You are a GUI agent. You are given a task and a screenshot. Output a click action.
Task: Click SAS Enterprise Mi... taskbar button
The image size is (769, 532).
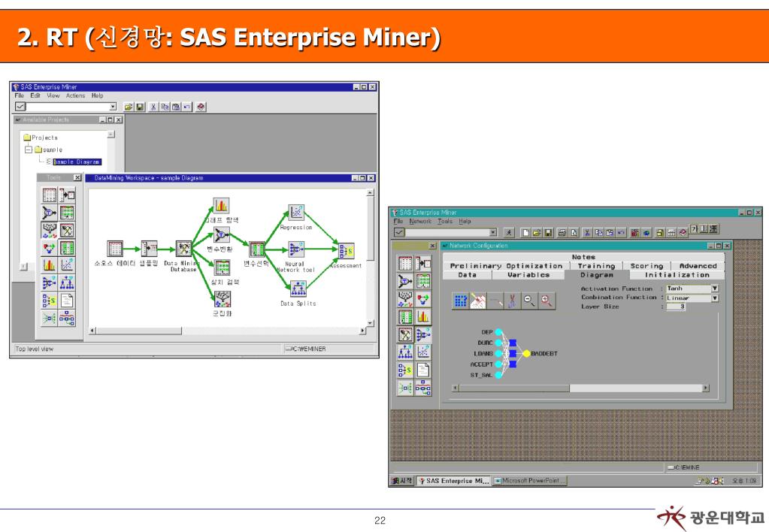[453, 481]
